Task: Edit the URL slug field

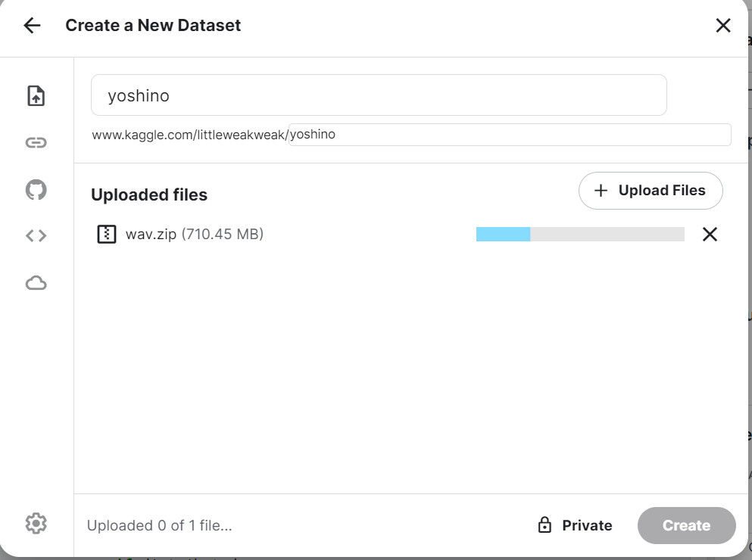Action: point(509,135)
